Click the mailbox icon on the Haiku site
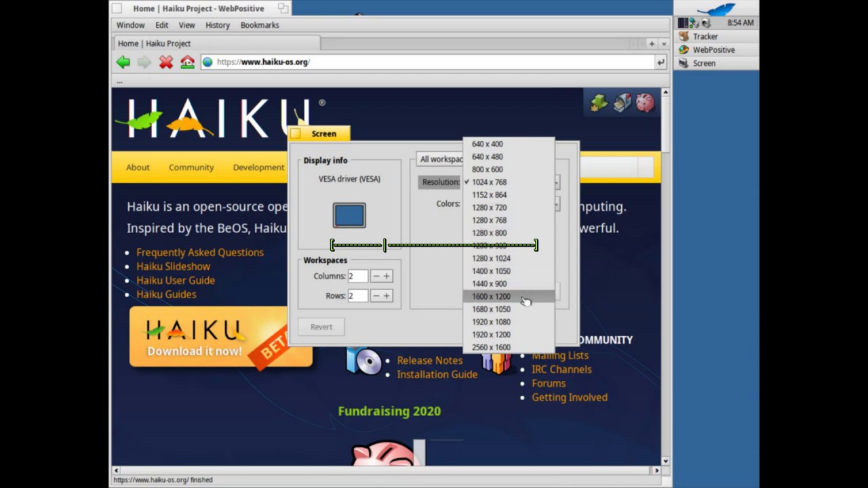Image resolution: width=868 pixels, height=488 pixels. [622, 102]
